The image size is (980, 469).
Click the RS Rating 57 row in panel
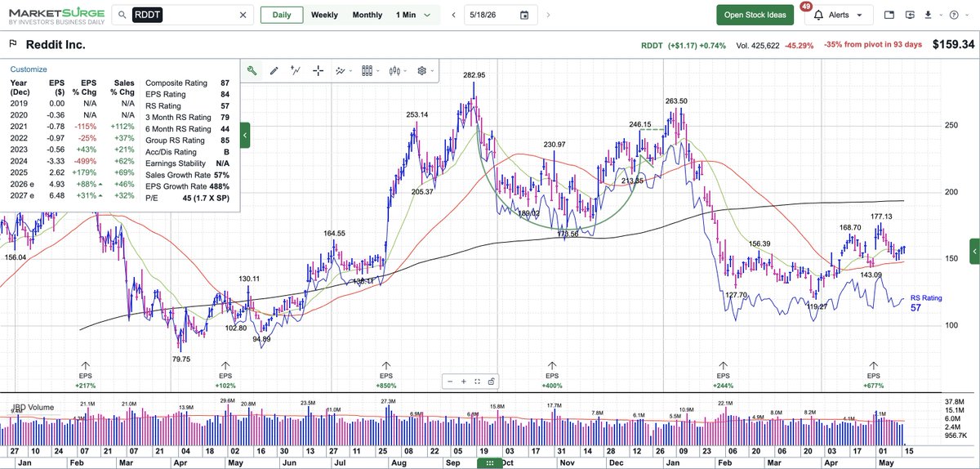(x=187, y=106)
